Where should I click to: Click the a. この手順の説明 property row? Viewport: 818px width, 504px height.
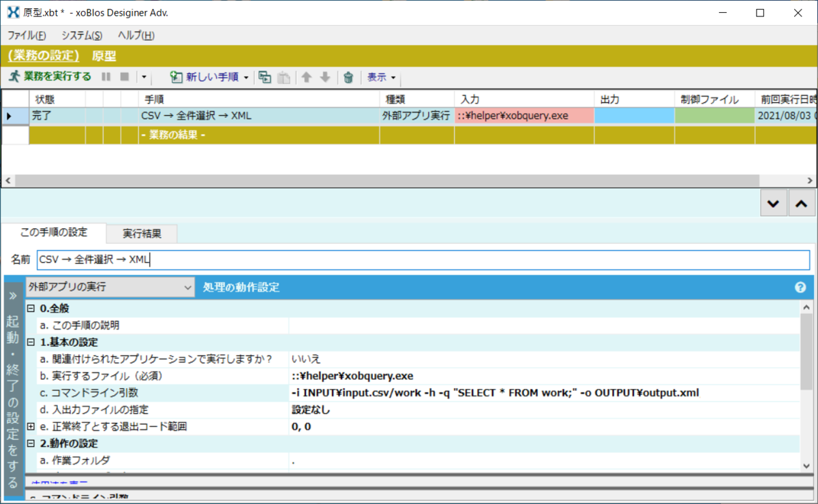click(418, 326)
